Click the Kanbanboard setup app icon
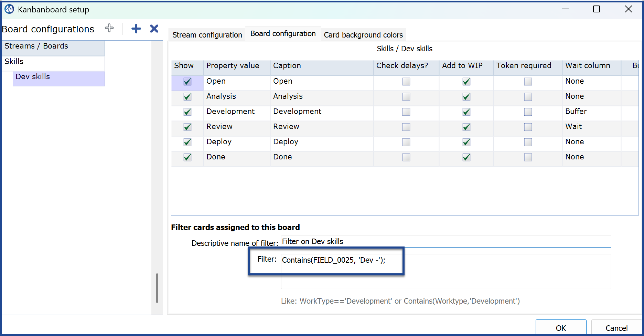This screenshot has height=336, width=644. 9,9
